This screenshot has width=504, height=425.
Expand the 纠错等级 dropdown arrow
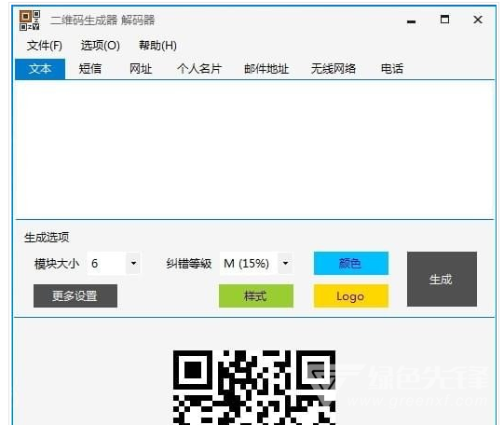tap(285, 263)
